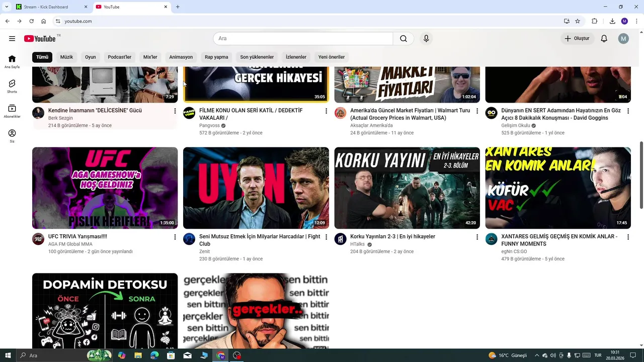Open the Chrome tab search dropdown
644x362 pixels.
click(x=7, y=7)
